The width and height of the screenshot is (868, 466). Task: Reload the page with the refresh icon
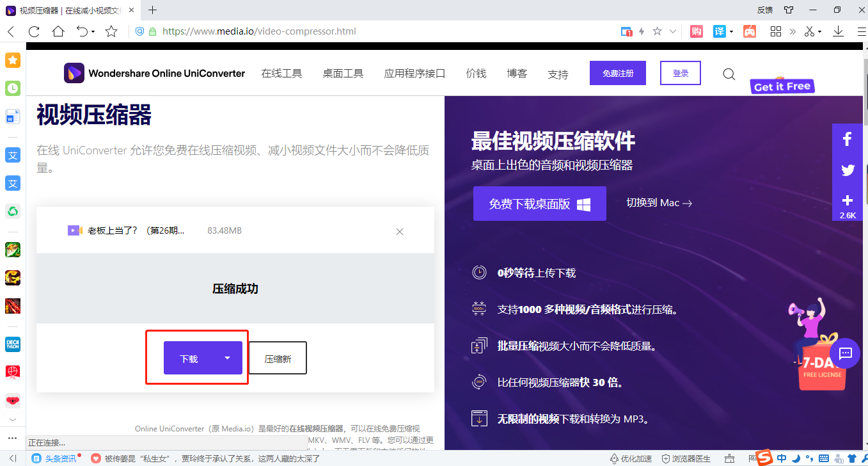pos(34,31)
